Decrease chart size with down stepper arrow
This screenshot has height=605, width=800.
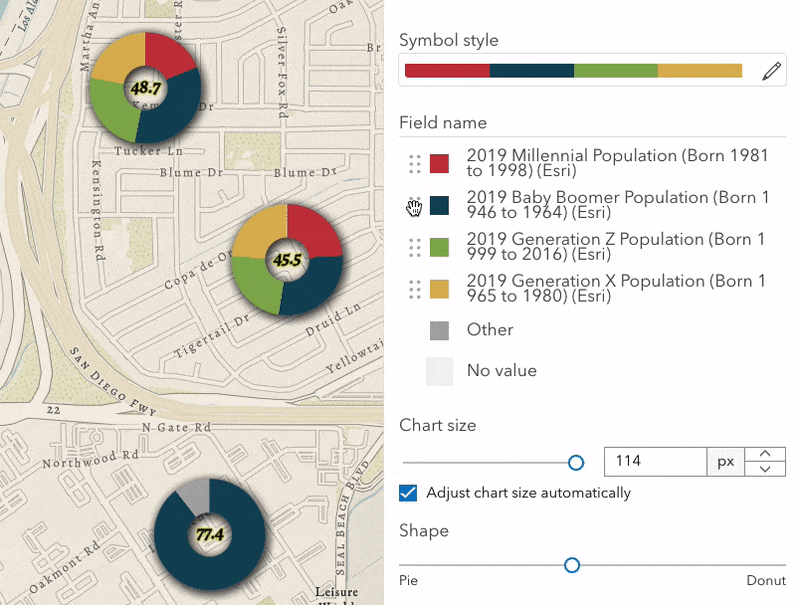pos(765,469)
